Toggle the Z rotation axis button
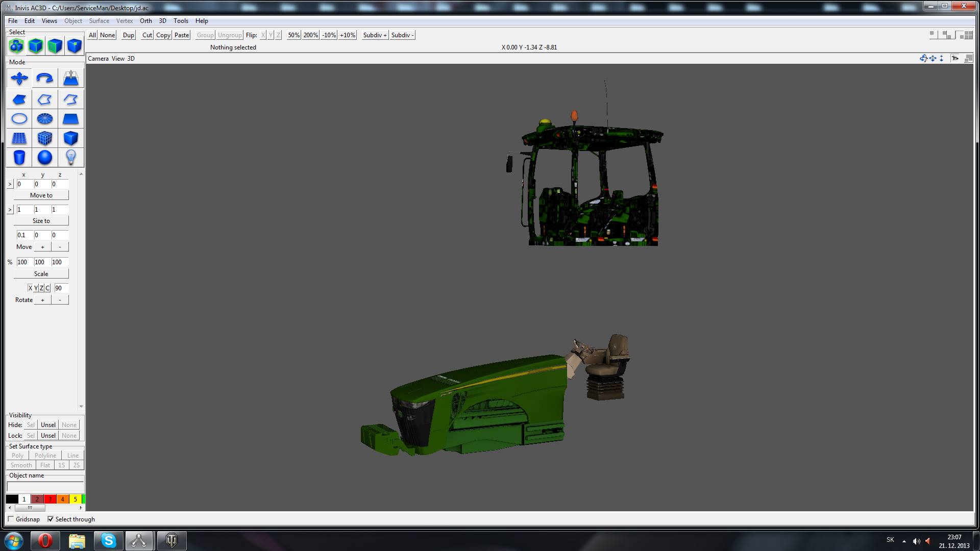This screenshot has height=551, width=980. click(41, 288)
